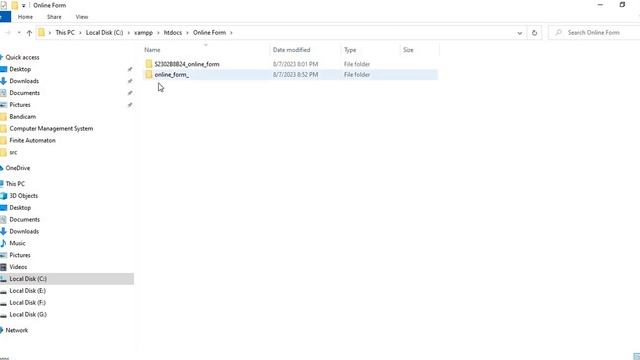The image size is (640, 360).
Task: Select Local Disk (F:) in sidebar
Action: point(27,302)
